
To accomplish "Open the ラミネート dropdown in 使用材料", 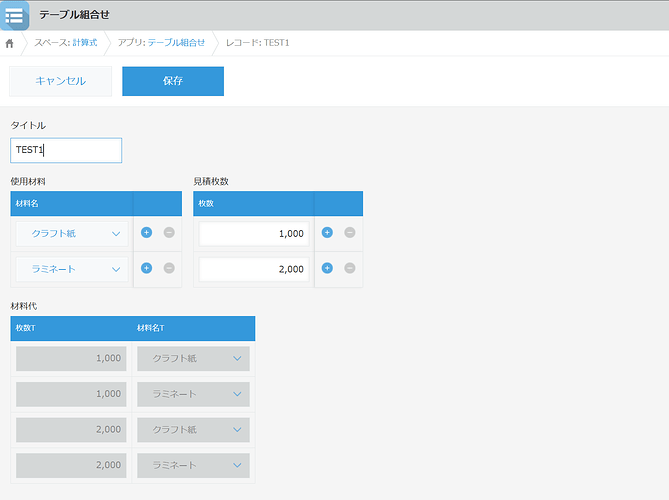I will point(72,269).
